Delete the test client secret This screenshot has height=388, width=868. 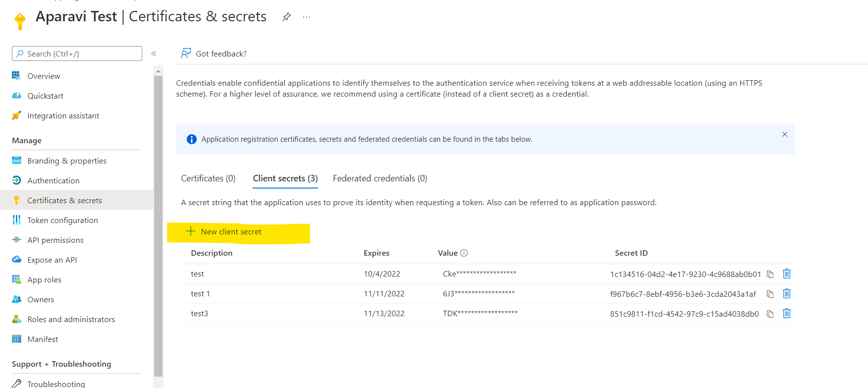point(787,274)
